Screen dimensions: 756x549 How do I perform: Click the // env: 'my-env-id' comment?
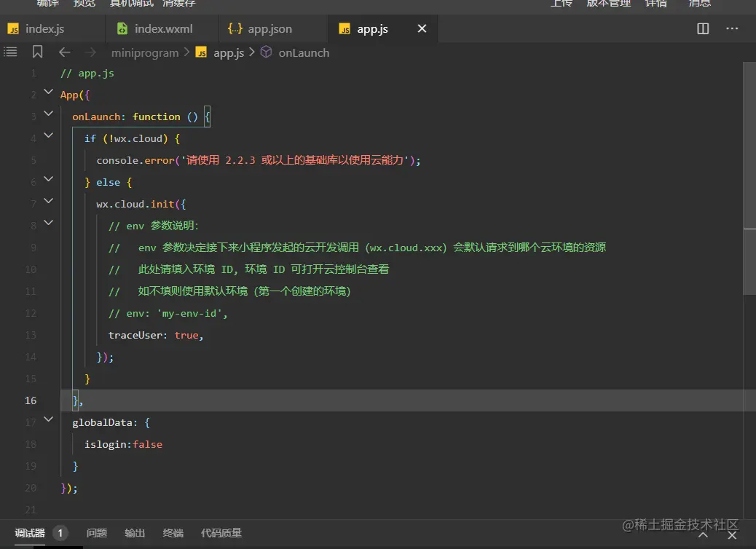click(x=168, y=313)
